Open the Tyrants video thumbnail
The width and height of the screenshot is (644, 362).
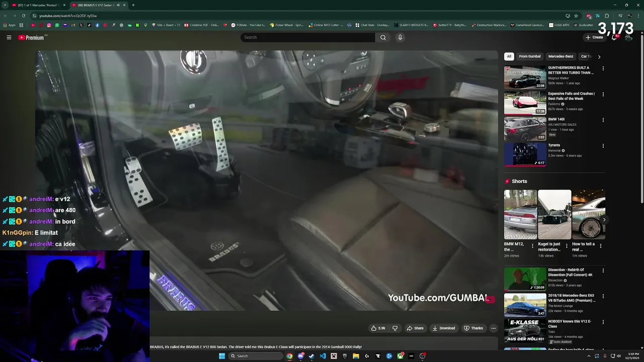[x=525, y=154]
